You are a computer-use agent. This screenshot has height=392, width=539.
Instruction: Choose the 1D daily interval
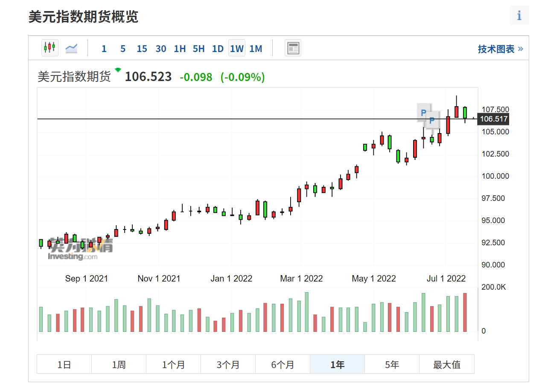(x=218, y=49)
